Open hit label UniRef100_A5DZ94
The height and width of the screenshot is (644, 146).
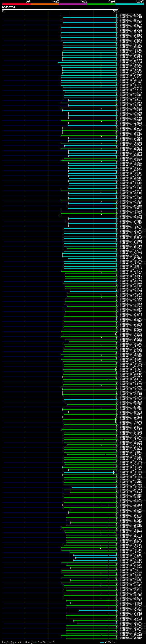tap(131, 291)
